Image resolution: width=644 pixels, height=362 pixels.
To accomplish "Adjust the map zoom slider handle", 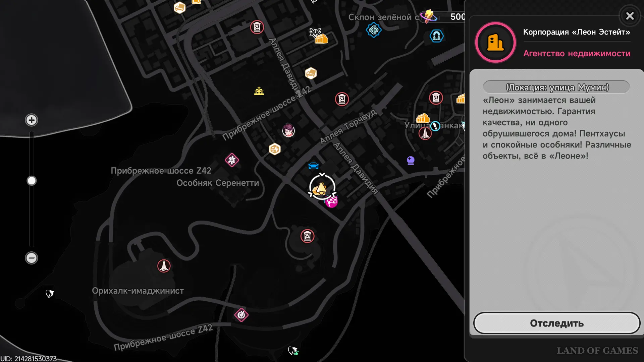I will [x=32, y=181].
